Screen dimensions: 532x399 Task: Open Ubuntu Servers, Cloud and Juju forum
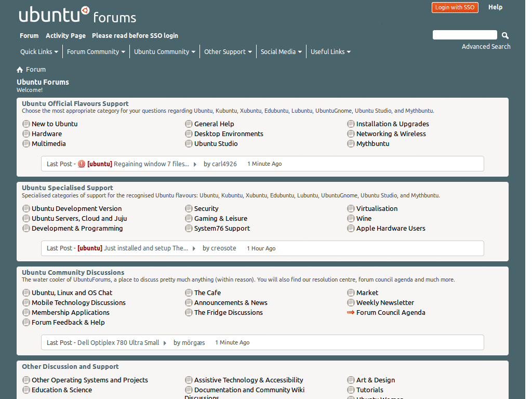point(79,219)
